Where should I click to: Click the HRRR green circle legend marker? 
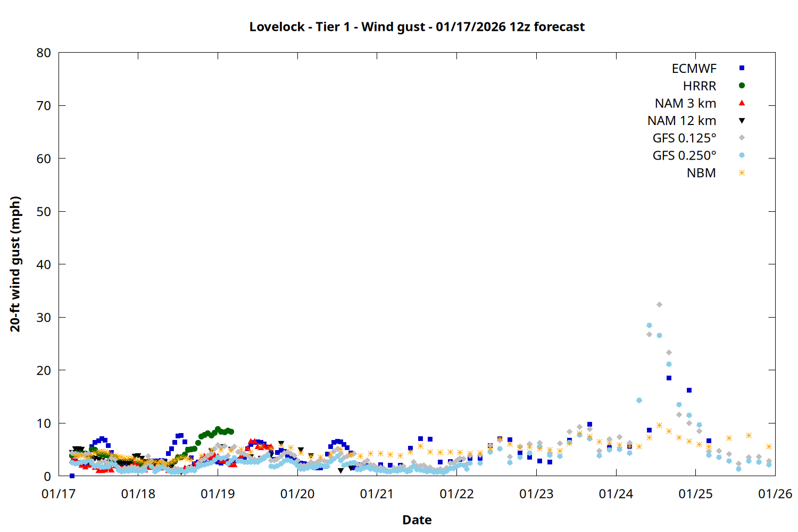[742, 86]
